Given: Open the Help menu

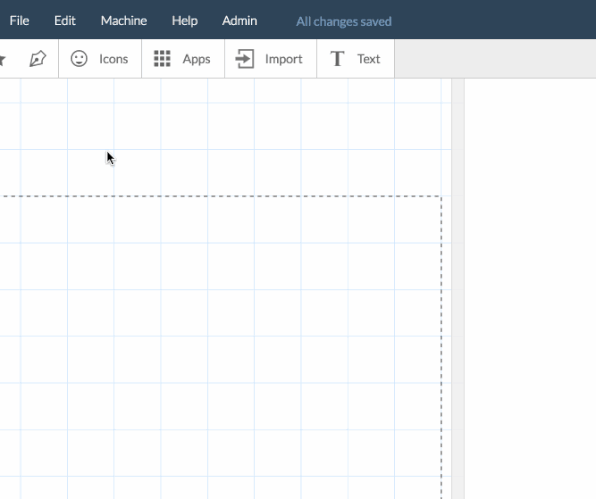Looking at the screenshot, I should (185, 21).
